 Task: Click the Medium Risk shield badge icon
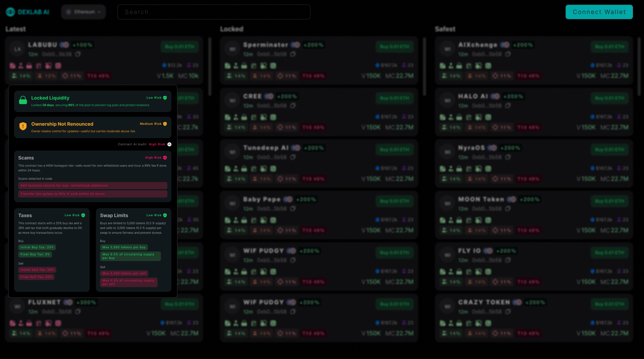(165, 124)
